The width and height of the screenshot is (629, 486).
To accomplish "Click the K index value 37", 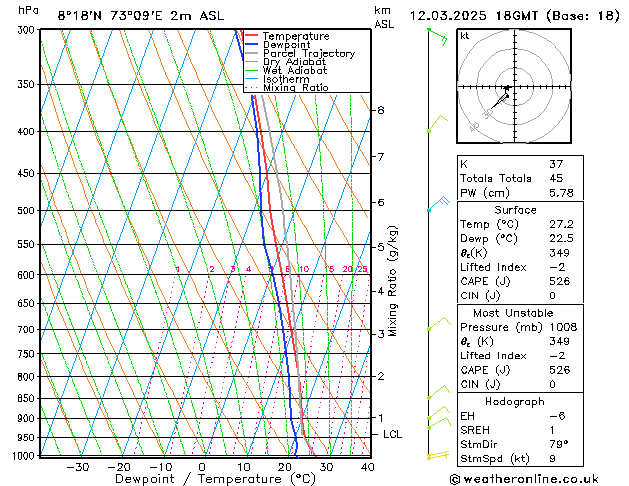I will coord(556,164).
